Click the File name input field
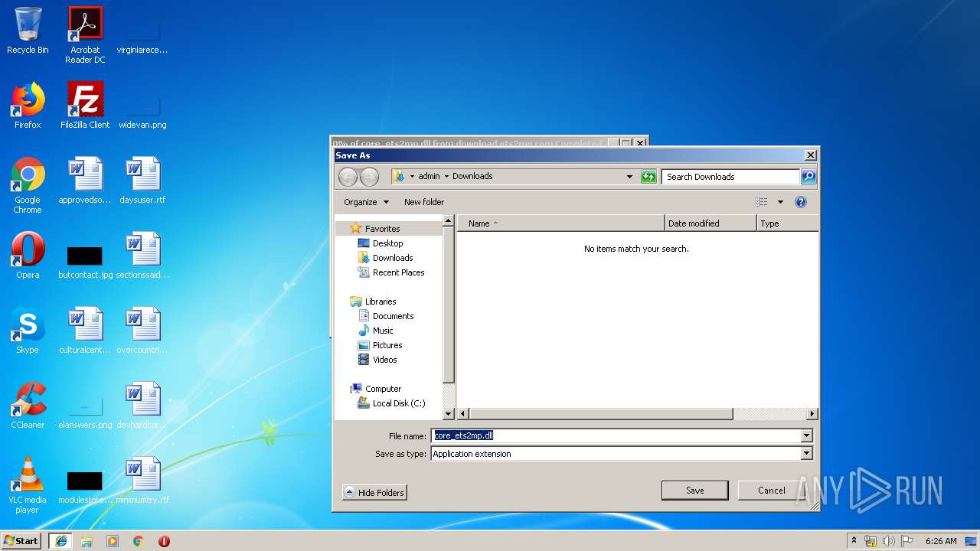Image resolution: width=980 pixels, height=551 pixels. (x=616, y=436)
